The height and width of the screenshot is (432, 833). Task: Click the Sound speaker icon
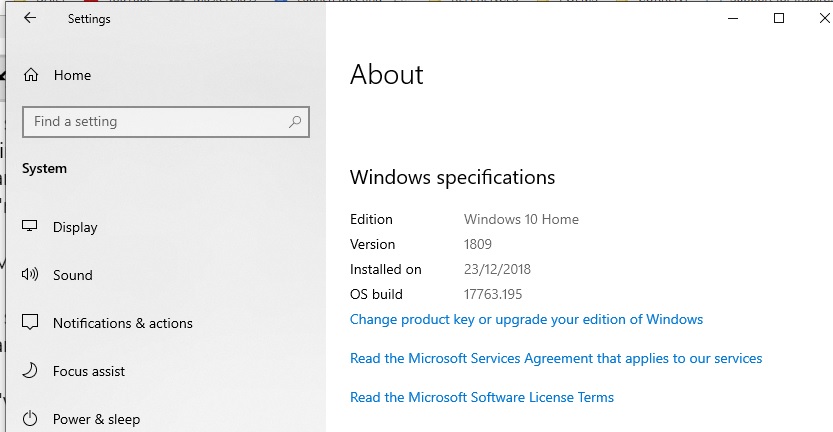coord(30,274)
